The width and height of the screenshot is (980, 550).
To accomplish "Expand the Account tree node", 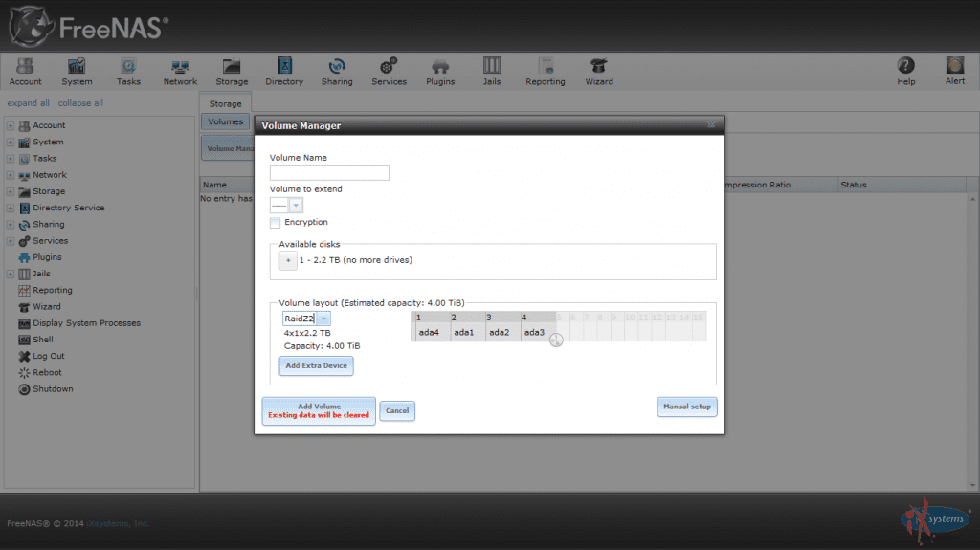I will point(10,125).
